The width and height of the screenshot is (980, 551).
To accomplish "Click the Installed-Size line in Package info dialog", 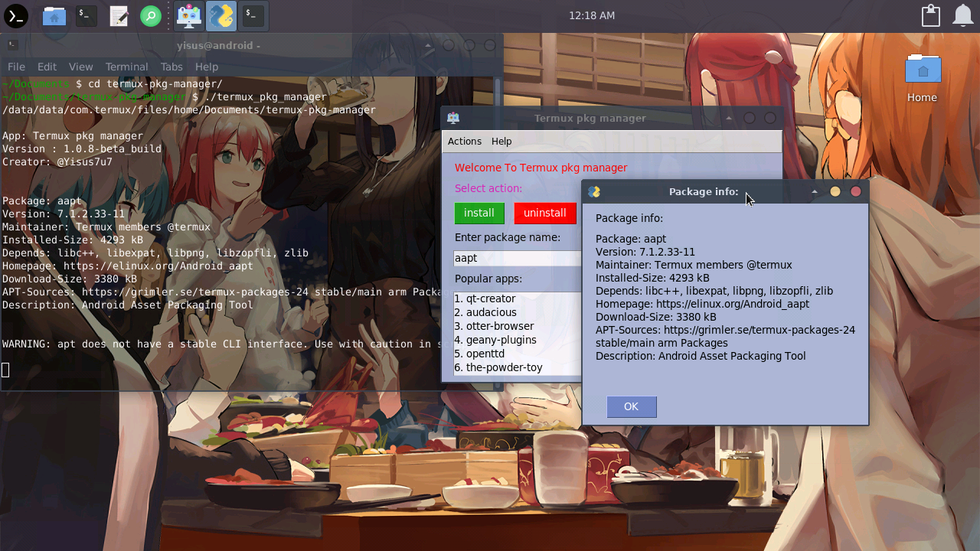I will tap(652, 278).
